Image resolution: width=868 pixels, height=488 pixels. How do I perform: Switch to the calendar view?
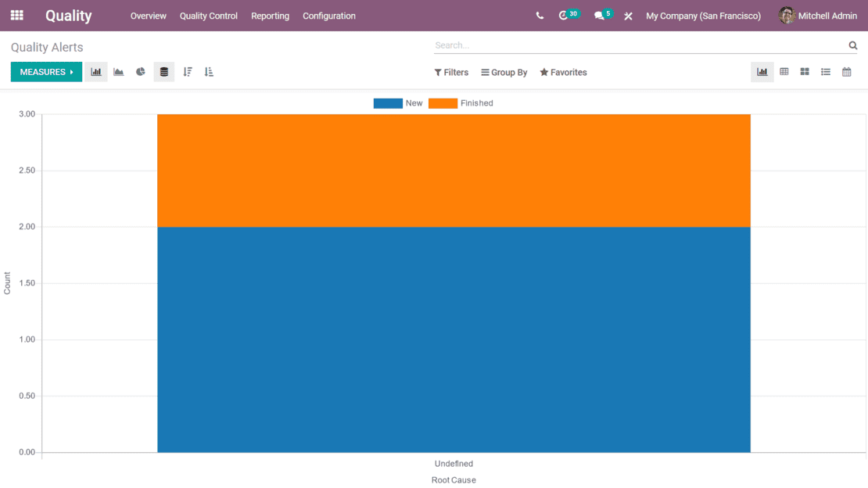[x=846, y=72]
